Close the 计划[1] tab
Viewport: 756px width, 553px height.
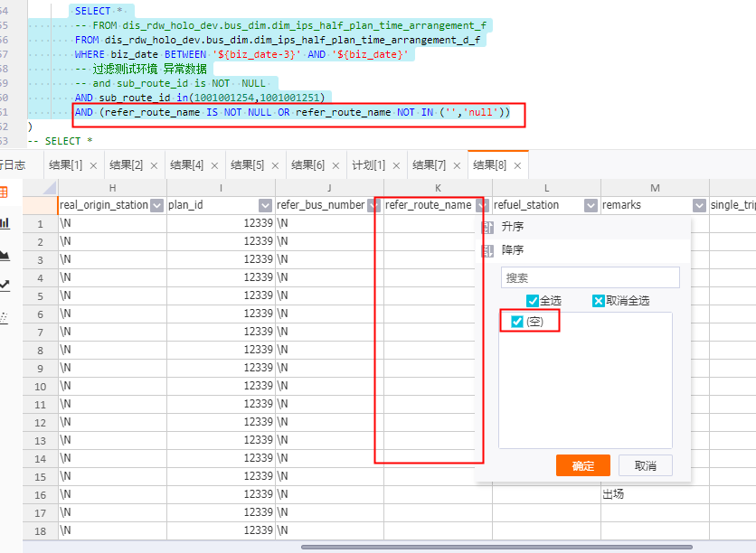pyautogui.click(x=396, y=165)
